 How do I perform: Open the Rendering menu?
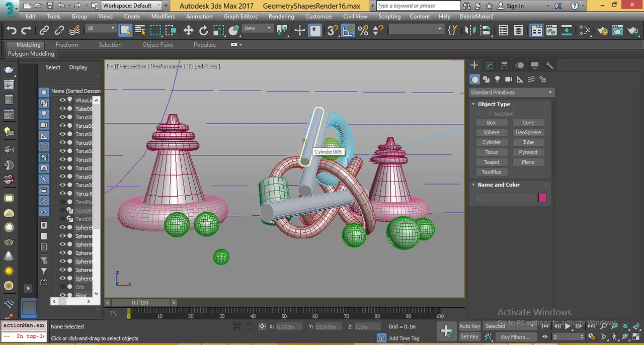(281, 16)
